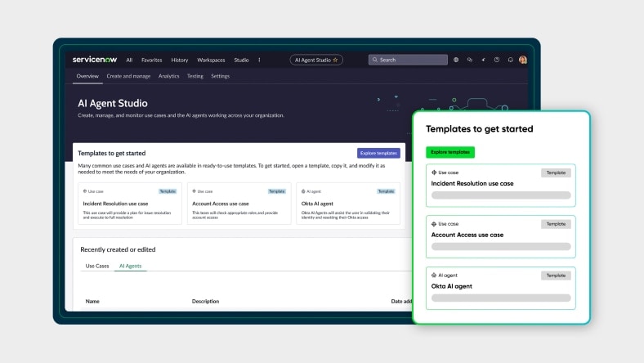
Task: Switch to the Create and manage tab
Action: (x=128, y=76)
